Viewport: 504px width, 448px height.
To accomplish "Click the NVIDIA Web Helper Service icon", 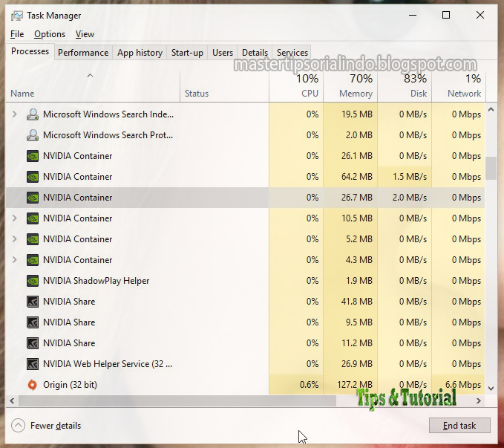I will [33, 364].
